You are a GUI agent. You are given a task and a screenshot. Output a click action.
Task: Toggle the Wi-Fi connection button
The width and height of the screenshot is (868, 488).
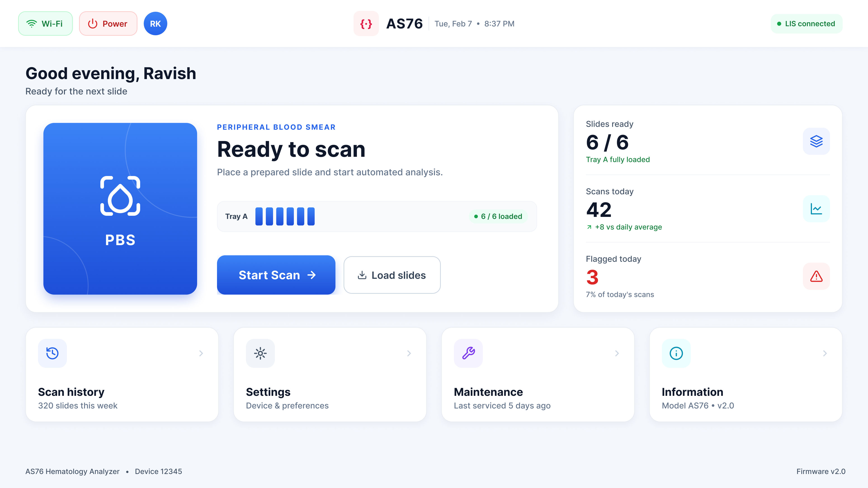(45, 23)
